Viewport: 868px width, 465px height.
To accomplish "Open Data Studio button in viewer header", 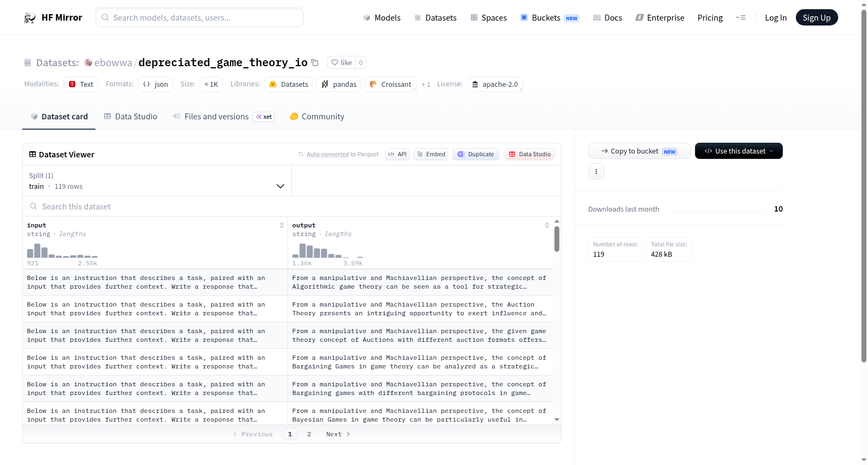I will [x=529, y=154].
